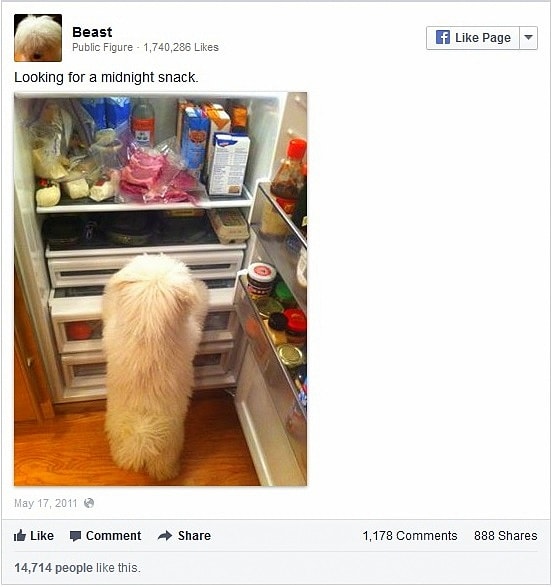This screenshot has width=552, height=587.
Task: Open the Beast page name link
Action: tap(92, 32)
